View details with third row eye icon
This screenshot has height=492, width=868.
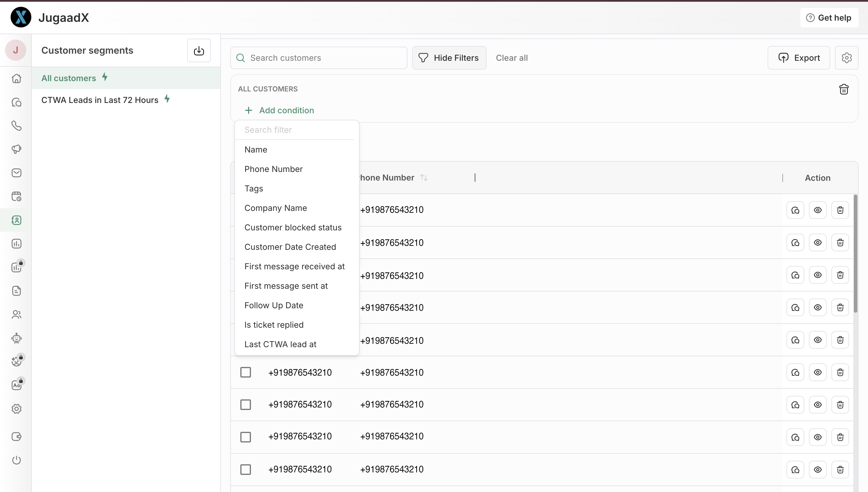tap(818, 275)
